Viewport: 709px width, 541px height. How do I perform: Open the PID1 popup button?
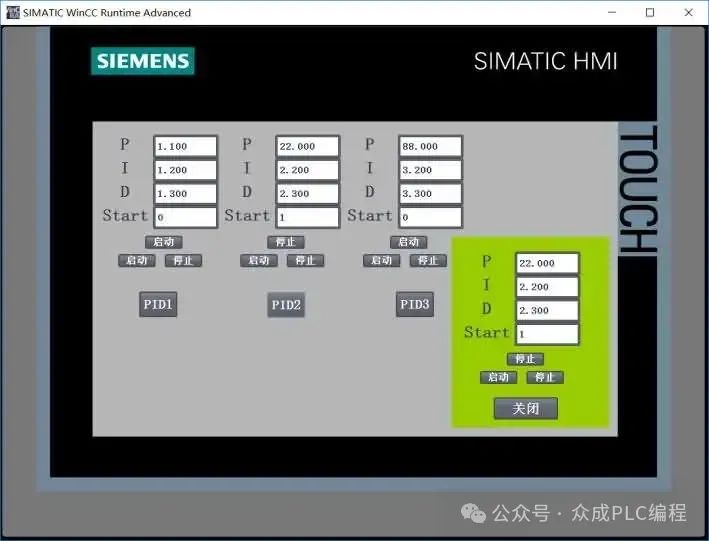[158, 304]
